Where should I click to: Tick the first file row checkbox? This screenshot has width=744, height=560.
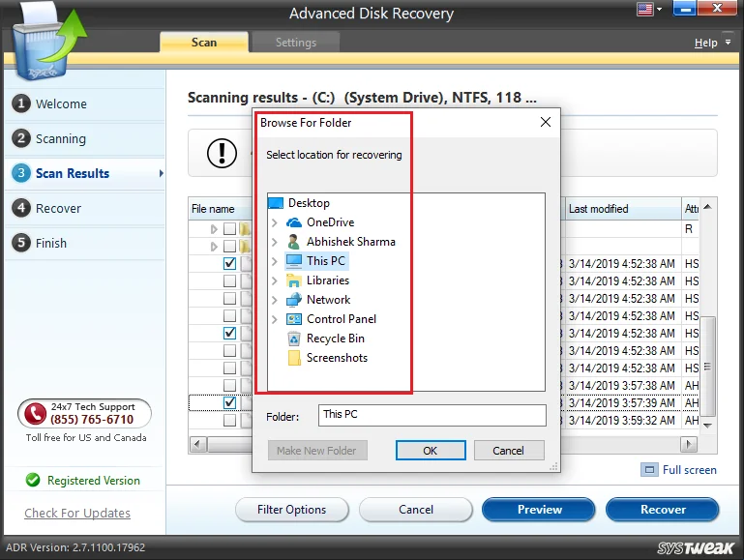coord(230,229)
